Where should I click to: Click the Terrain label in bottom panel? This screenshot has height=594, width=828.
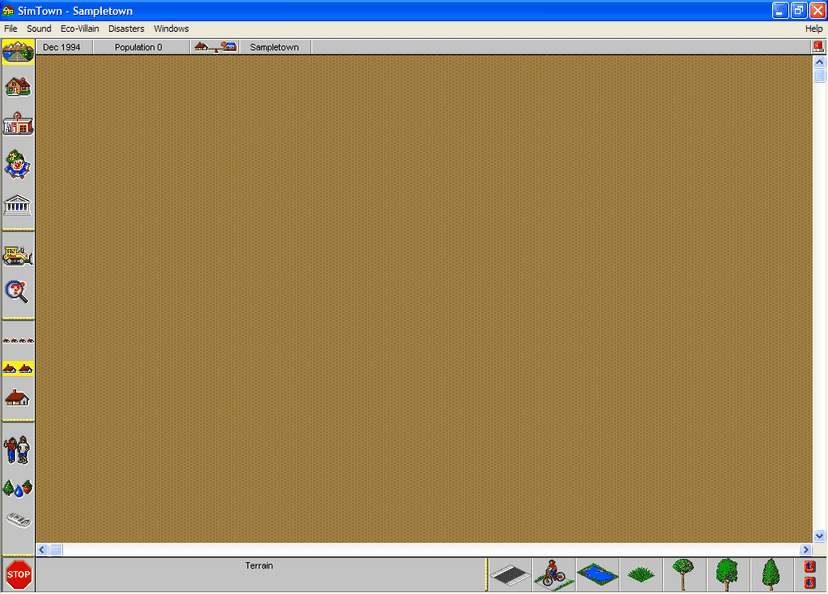pos(259,565)
